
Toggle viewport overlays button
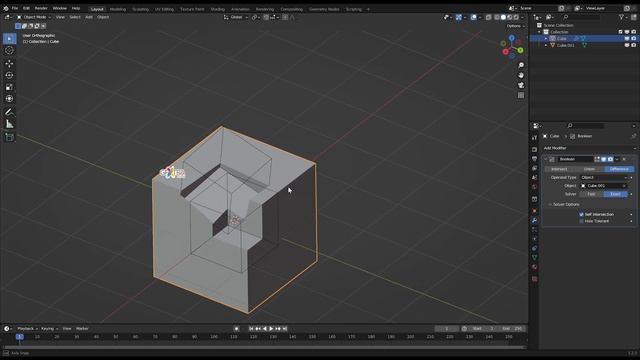click(474, 17)
